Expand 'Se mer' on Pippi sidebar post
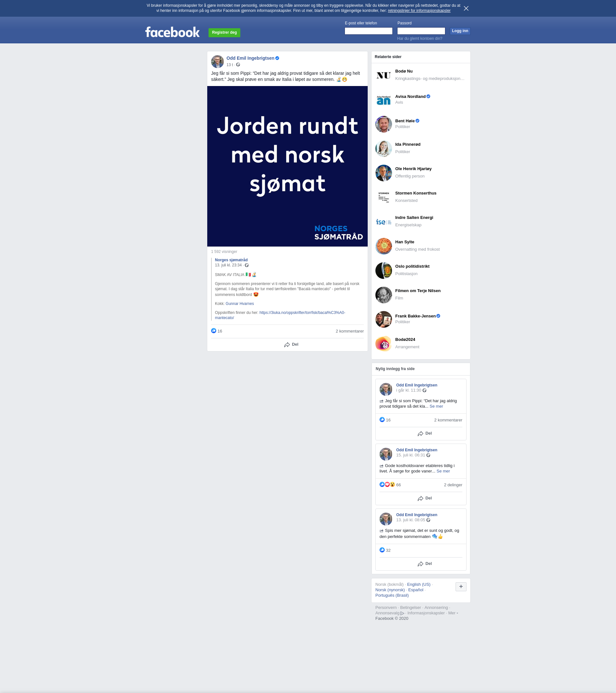 coord(436,406)
